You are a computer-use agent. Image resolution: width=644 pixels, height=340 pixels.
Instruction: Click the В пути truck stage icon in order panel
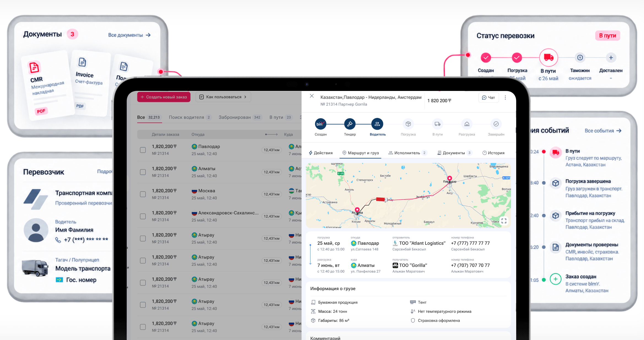(437, 124)
